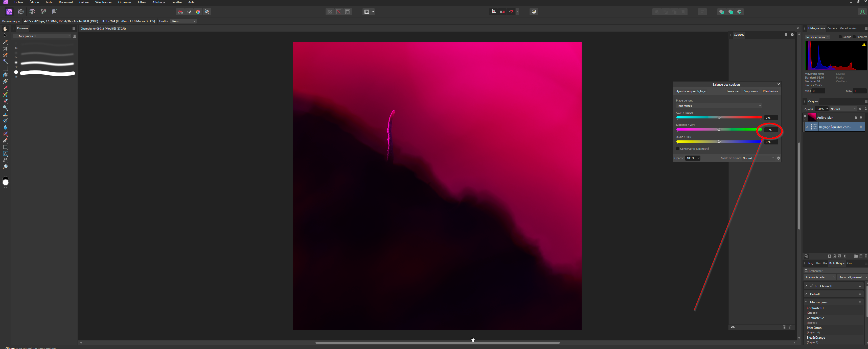The width and height of the screenshot is (868, 349).
Task: Switch to Photo Persona
Action: [9, 11]
